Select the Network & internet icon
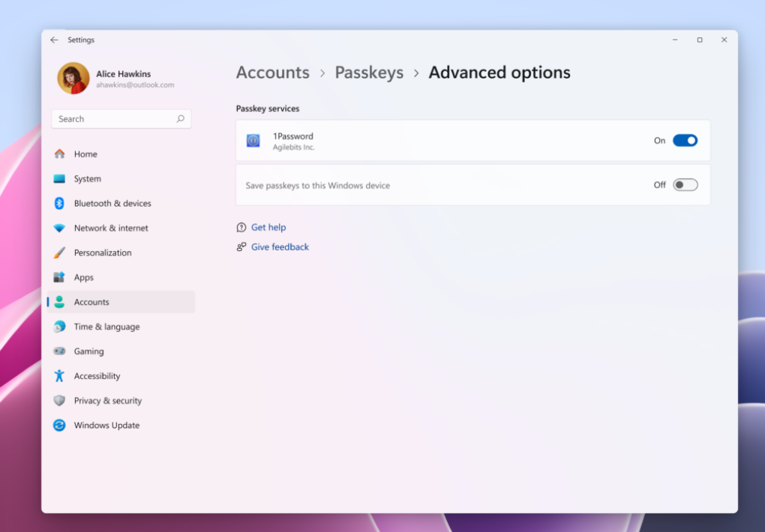Screen dimensions: 765x532 coord(60,228)
